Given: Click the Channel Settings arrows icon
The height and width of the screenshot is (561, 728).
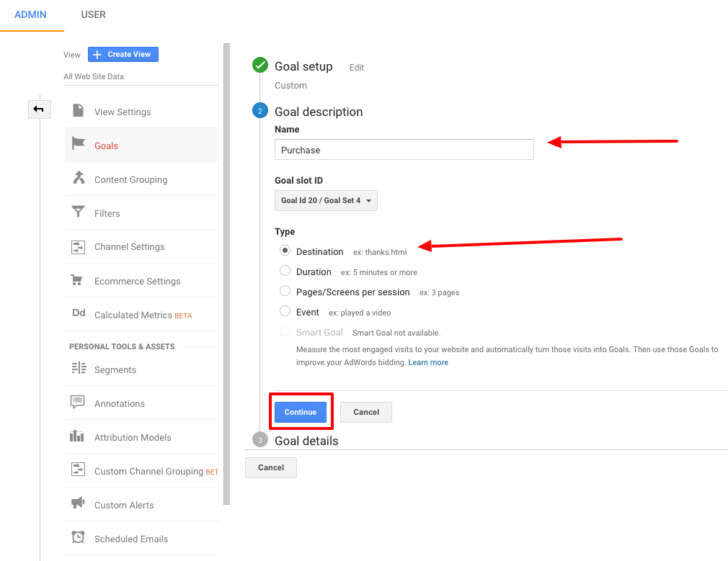Looking at the screenshot, I should click(78, 247).
